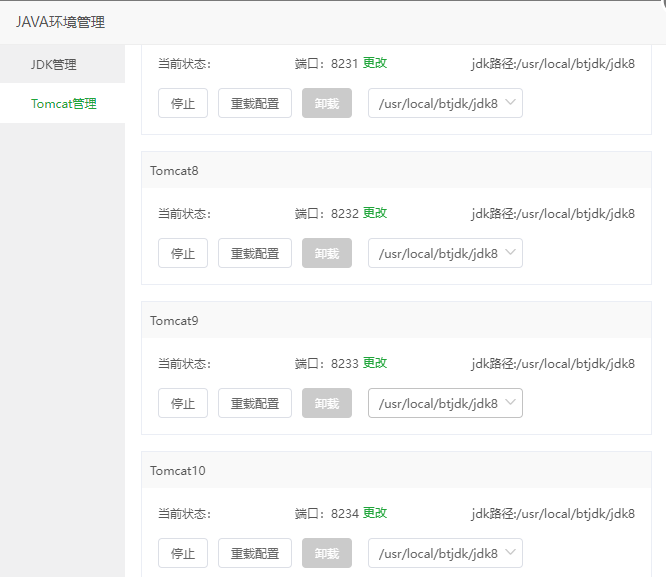Open JDK path dropdown for port 8231
This screenshot has width=666, height=577.
pyautogui.click(x=445, y=103)
